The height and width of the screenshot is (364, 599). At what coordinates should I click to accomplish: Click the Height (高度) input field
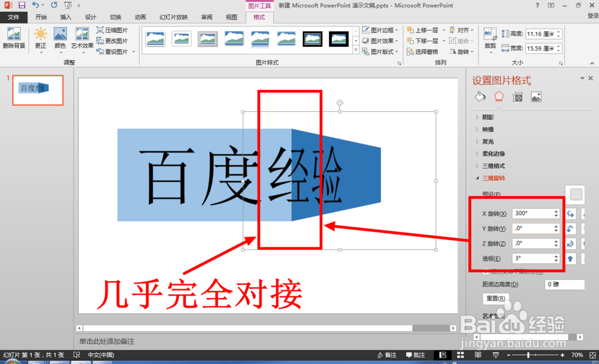tap(540, 34)
